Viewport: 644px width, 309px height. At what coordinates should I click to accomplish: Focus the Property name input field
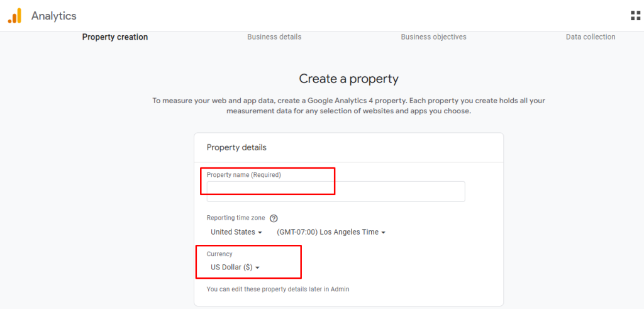pos(336,191)
